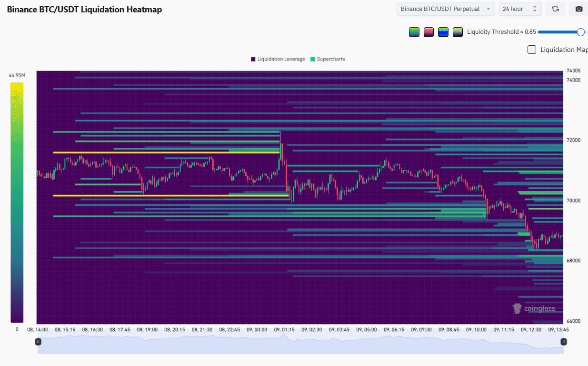Click the 66000 price axis label

pyautogui.click(x=573, y=321)
